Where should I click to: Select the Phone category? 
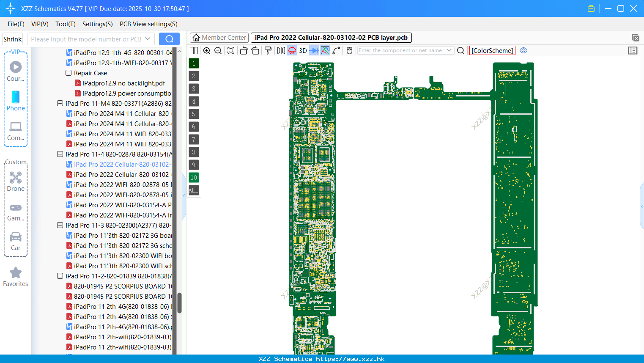click(16, 101)
